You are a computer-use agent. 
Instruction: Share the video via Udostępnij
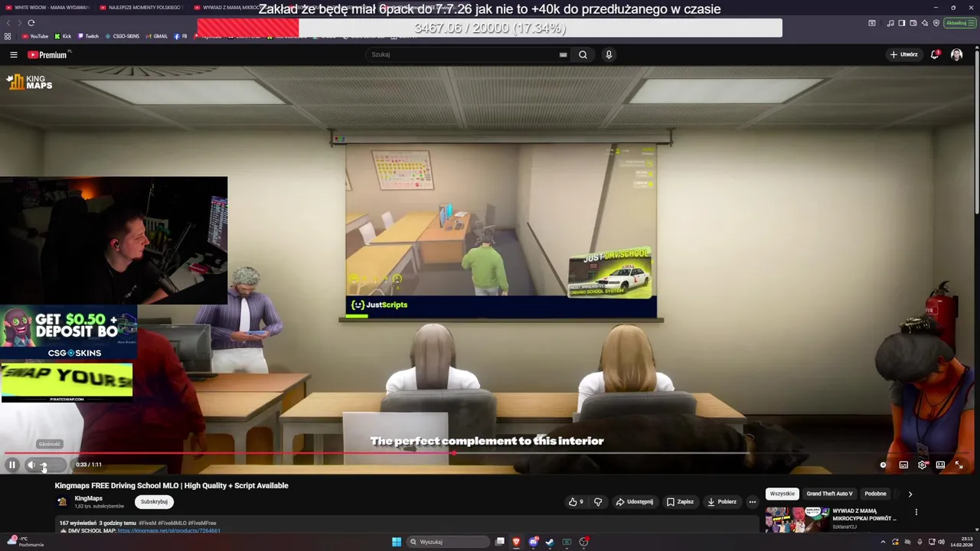point(635,502)
